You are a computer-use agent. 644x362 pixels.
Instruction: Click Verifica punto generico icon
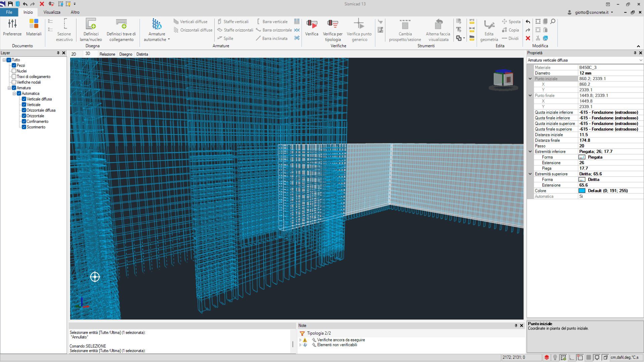click(x=359, y=24)
